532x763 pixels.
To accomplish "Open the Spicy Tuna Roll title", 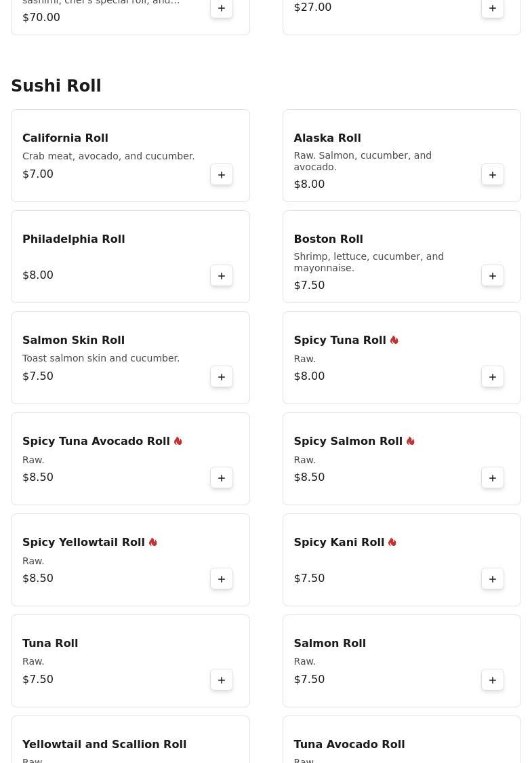I will (340, 340).
